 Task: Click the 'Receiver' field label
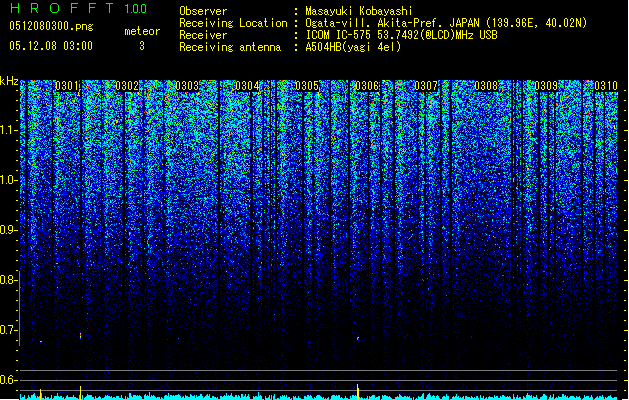coord(203,35)
